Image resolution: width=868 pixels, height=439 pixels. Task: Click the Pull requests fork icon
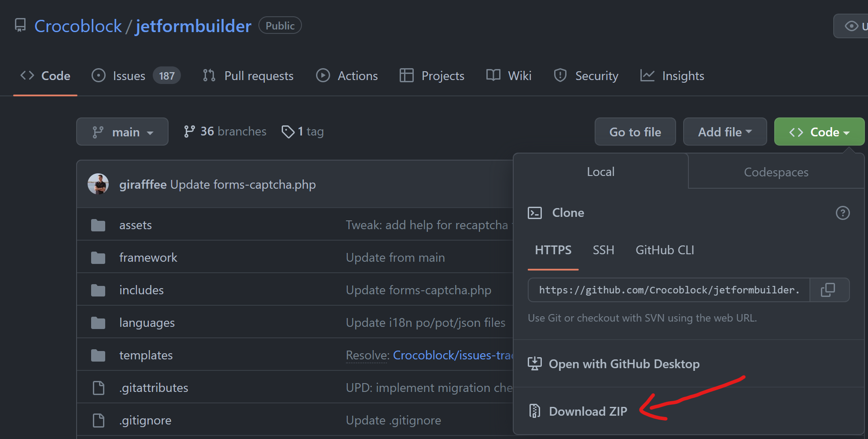click(208, 75)
